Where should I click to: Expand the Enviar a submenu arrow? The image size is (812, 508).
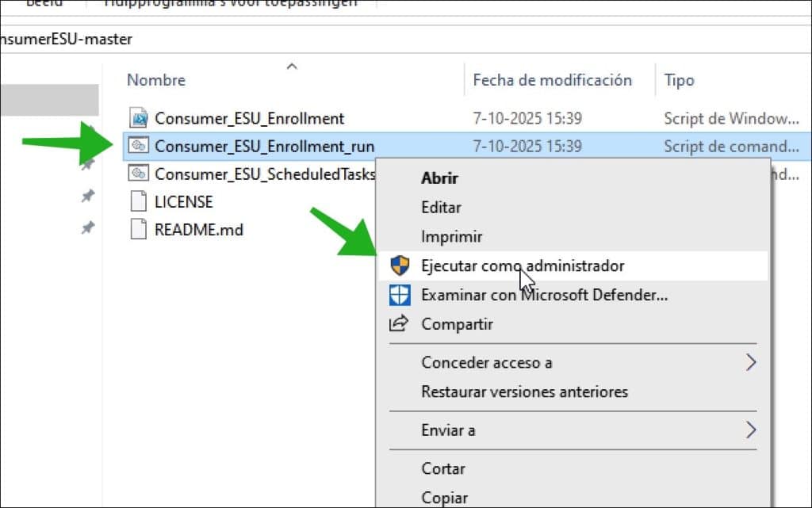(x=750, y=430)
